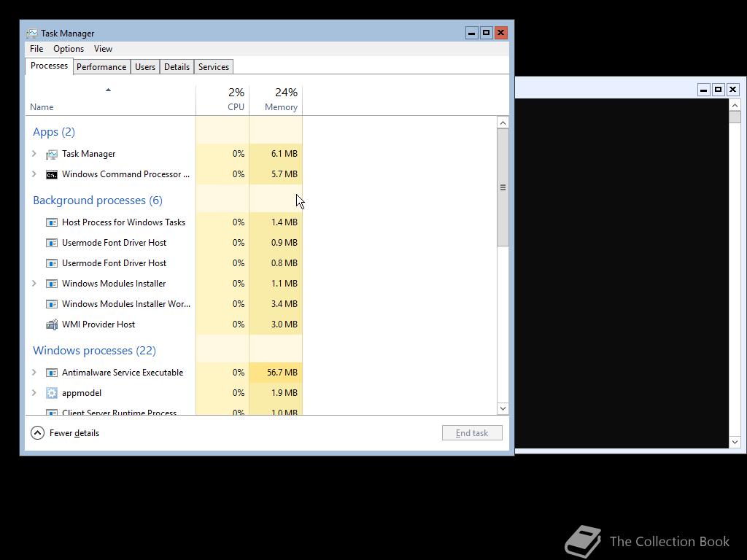Switch to the Processes tab
The image size is (747, 560).
pos(49,66)
